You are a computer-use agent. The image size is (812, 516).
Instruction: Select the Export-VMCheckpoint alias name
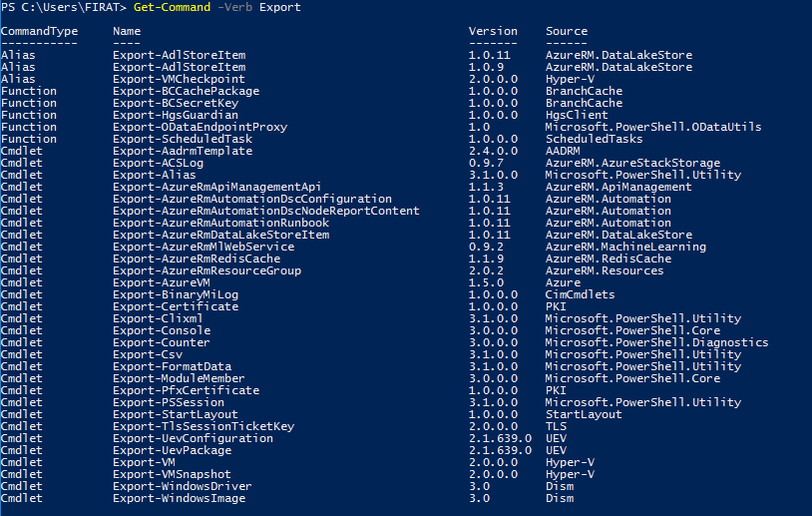coord(179,79)
